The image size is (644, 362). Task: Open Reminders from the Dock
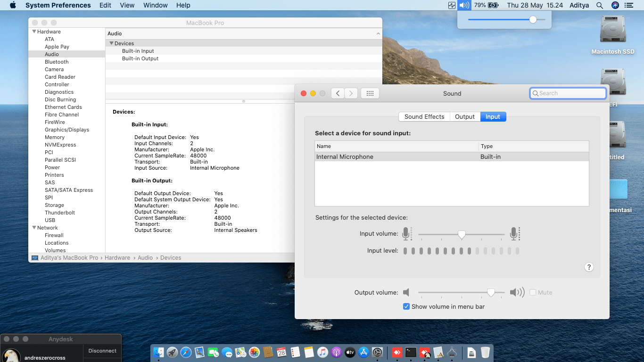[x=295, y=352]
